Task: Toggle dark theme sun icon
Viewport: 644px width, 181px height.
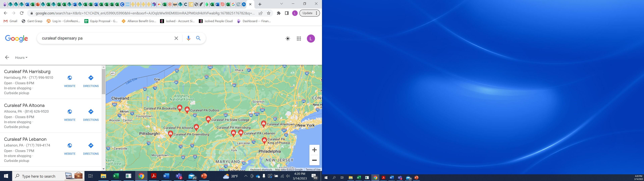Action: [288, 39]
